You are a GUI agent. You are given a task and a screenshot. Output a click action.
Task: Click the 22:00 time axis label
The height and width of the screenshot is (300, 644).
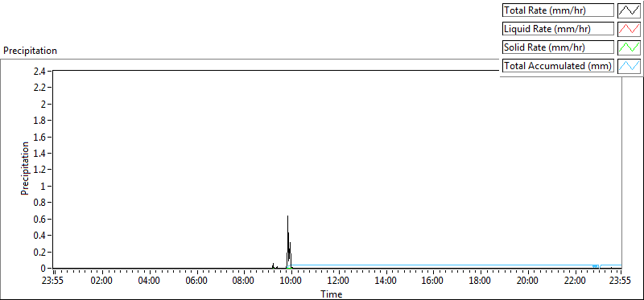coord(576,282)
